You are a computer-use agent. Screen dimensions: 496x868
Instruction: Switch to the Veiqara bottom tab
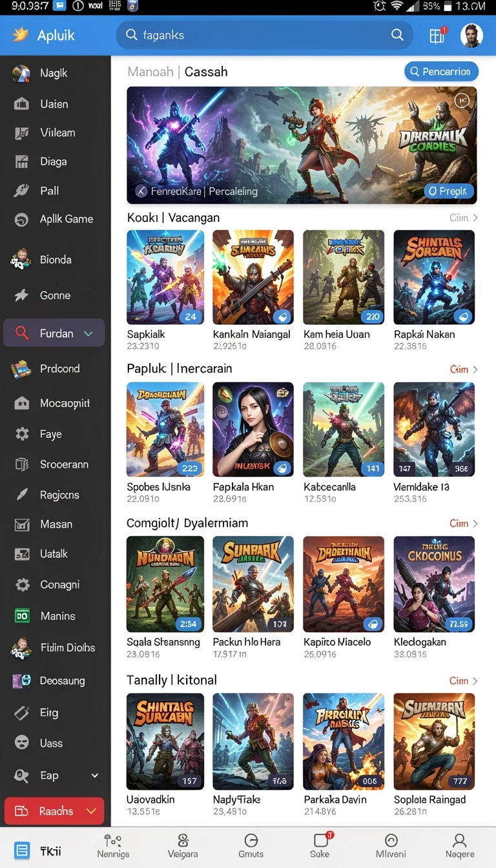tap(183, 846)
